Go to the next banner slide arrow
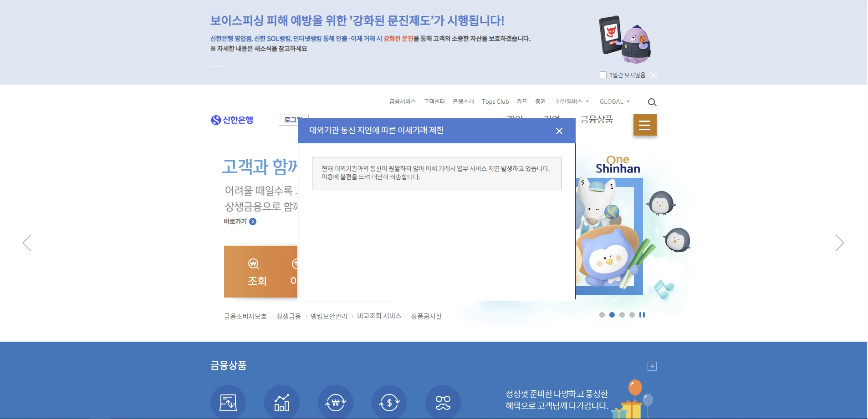This screenshot has width=868, height=419. coord(839,243)
